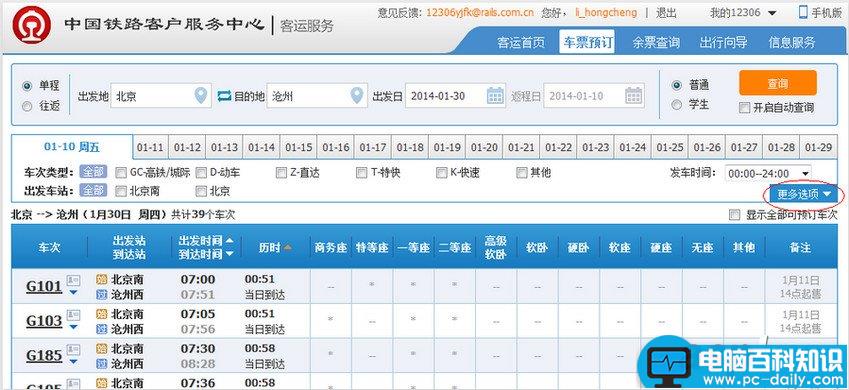This screenshot has height=390, width=849.
Task: Enable 开启自动查询 auto query checkbox
Action: 744,108
